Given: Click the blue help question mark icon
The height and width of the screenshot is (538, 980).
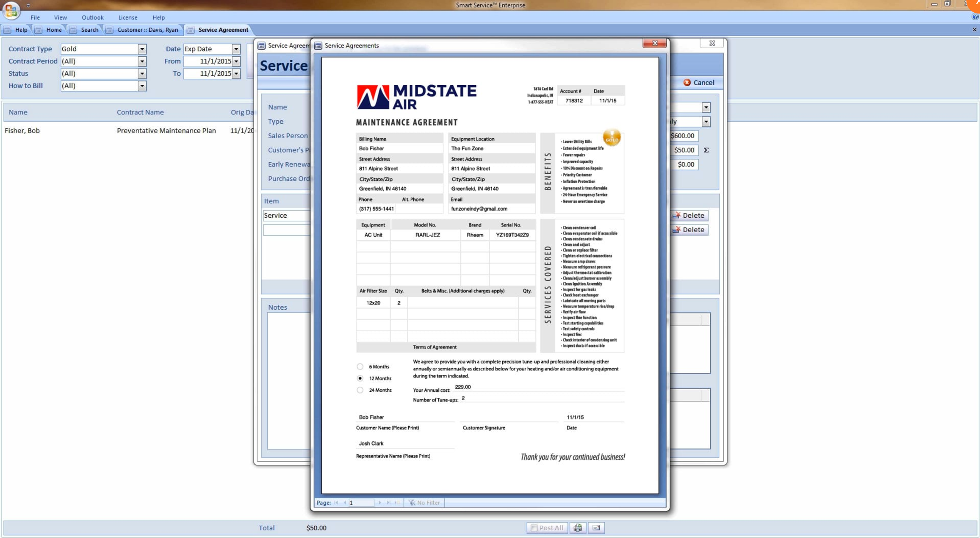Looking at the screenshot, I should click(x=975, y=17).
